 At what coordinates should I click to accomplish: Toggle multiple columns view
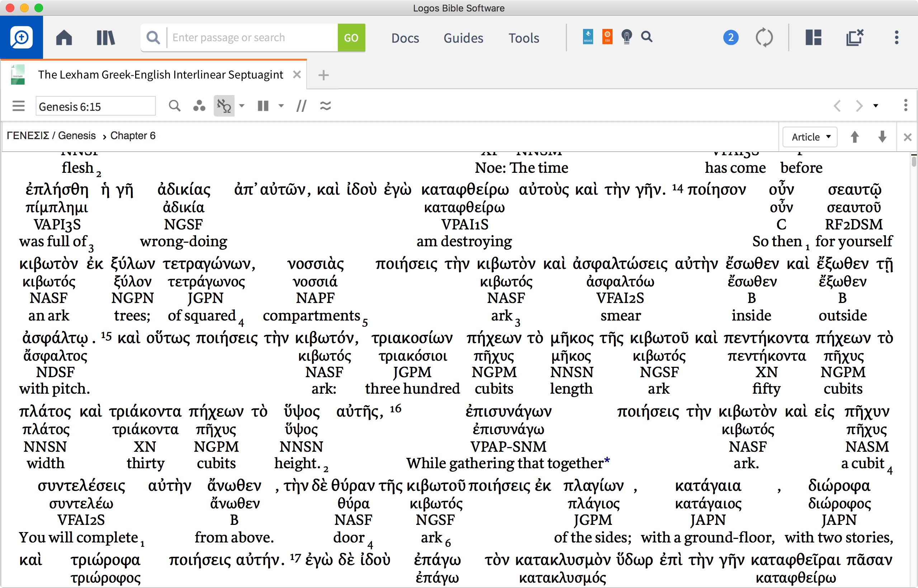click(x=263, y=106)
